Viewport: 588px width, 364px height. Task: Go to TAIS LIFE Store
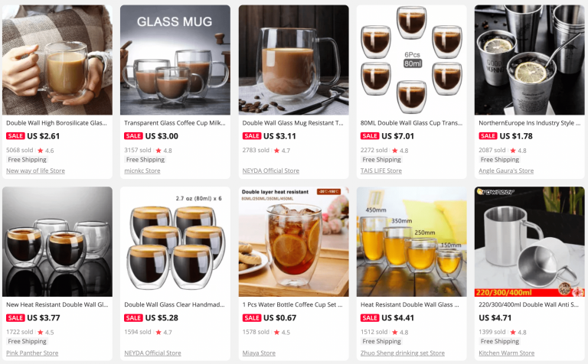[381, 171]
